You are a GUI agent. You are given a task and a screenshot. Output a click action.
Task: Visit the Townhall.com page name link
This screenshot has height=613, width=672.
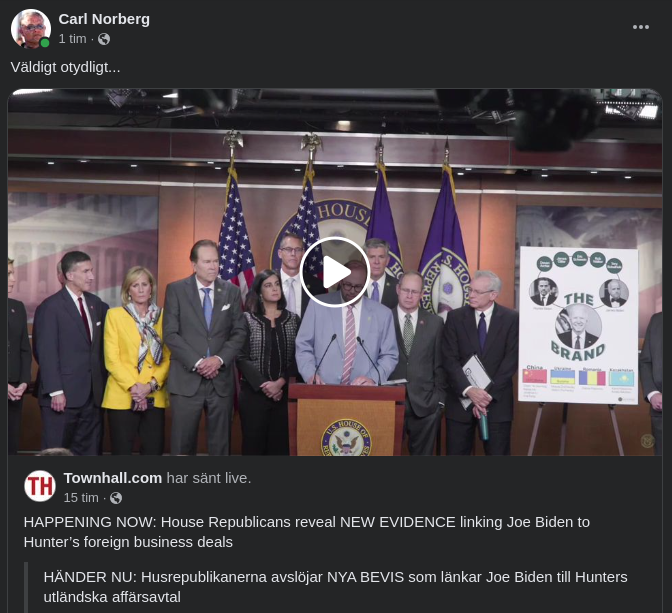(112, 478)
